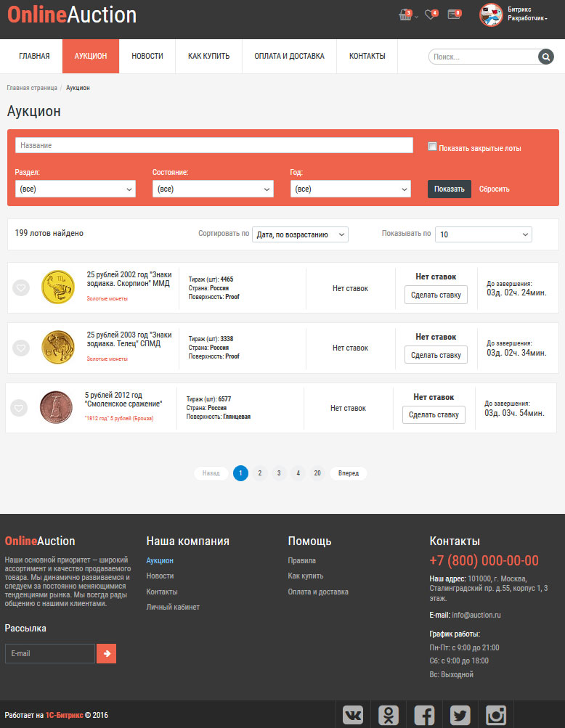Click the Название search input field
Viewport: 565px width, 728px height.
214,145
